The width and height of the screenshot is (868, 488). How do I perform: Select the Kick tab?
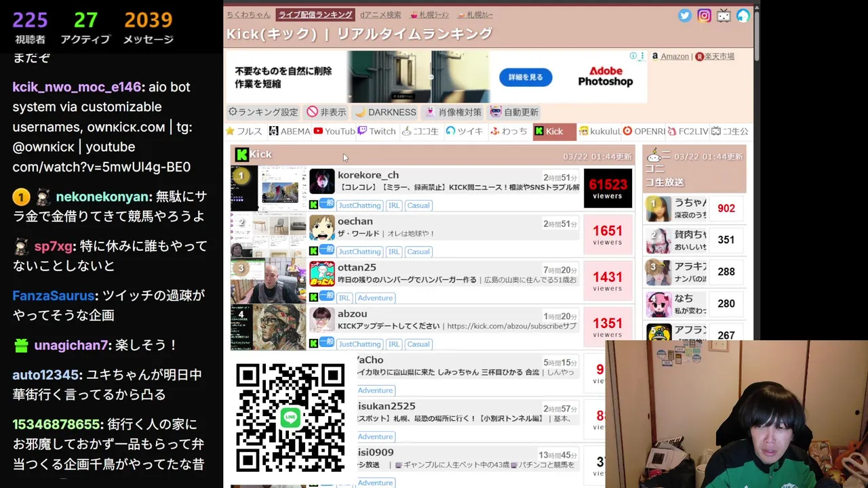tap(554, 131)
